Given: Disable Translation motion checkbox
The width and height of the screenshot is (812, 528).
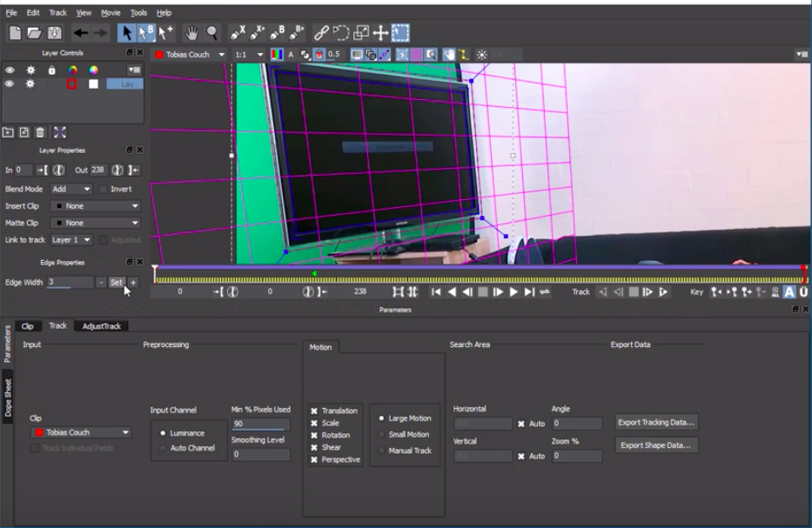Looking at the screenshot, I should tap(314, 411).
